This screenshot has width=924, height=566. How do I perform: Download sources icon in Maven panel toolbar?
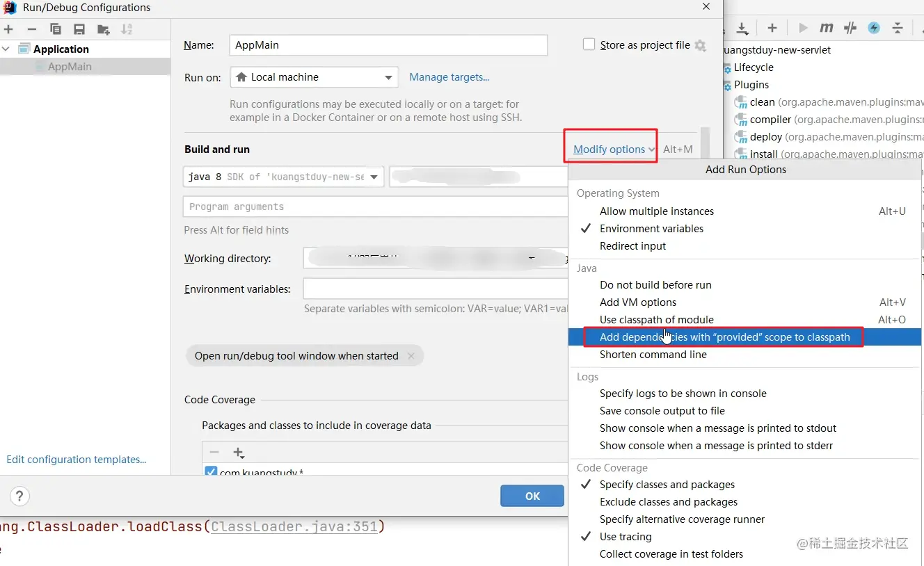(x=742, y=28)
